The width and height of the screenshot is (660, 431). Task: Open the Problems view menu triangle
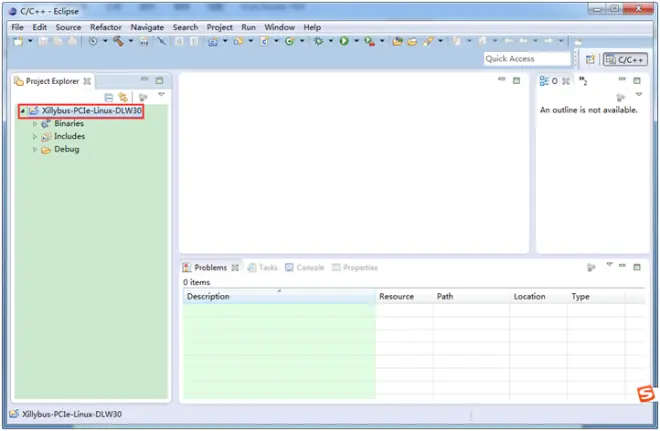pyautogui.click(x=609, y=265)
